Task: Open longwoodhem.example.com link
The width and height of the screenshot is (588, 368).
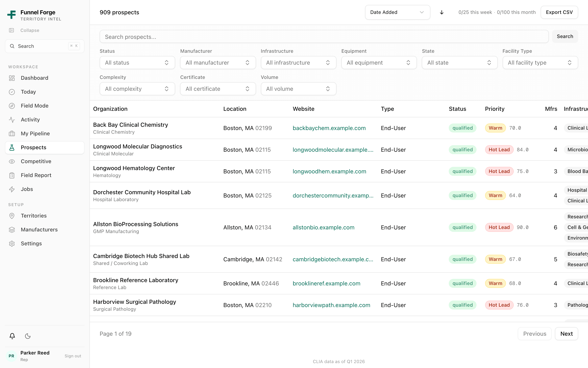Action: (329, 171)
